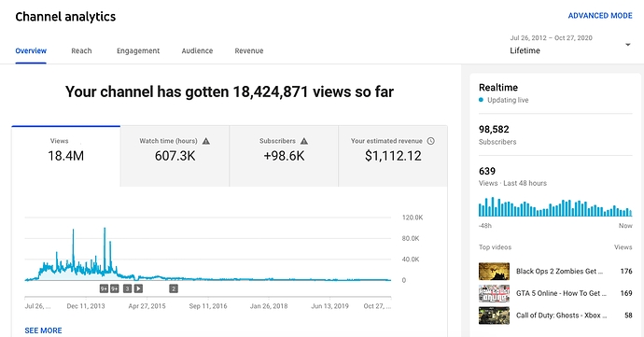Click the realtime 48-hour views bar chart
This screenshot has width=644, height=337.
pyautogui.click(x=555, y=207)
